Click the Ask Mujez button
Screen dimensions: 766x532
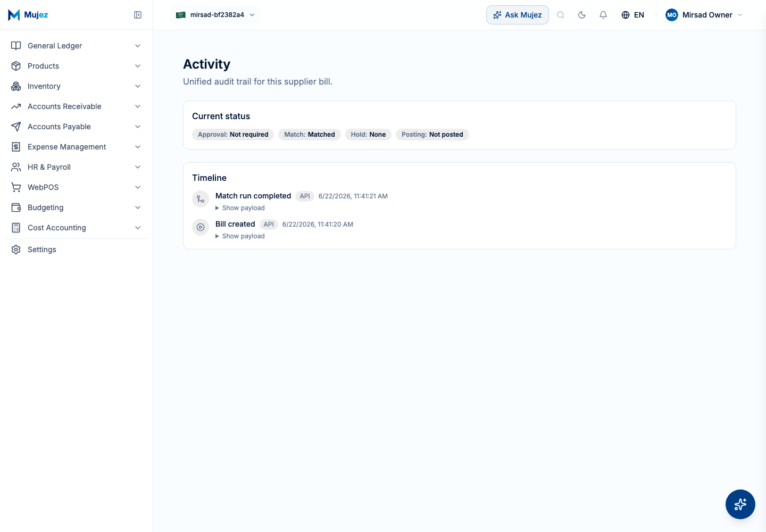click(x=518, y=15)
